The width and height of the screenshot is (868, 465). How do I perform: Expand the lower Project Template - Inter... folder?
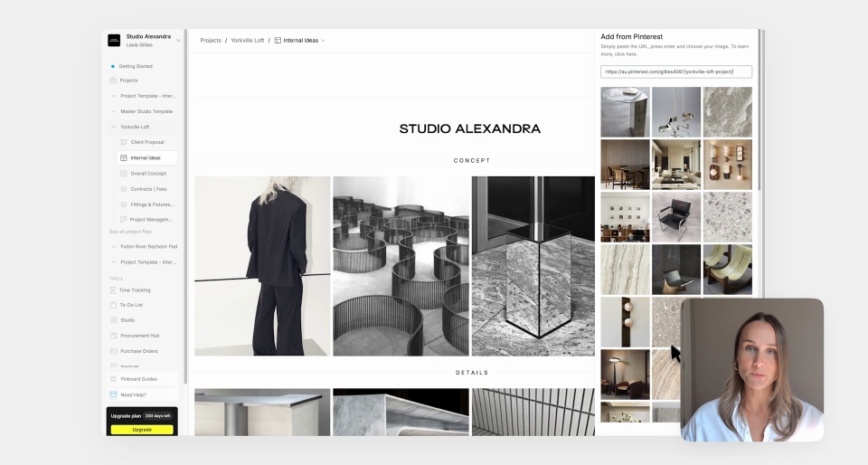[x=114, y=261]
